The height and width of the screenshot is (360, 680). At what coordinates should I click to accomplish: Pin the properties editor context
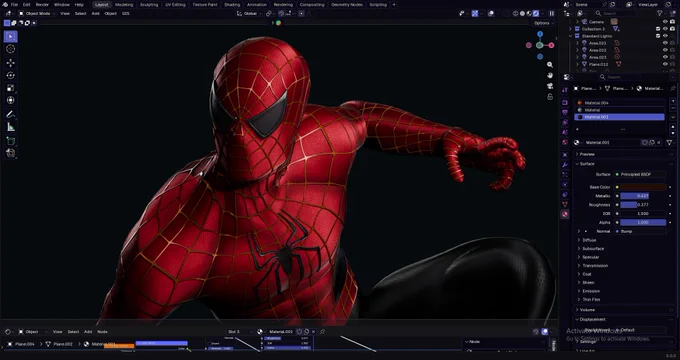click(x=673, y=88)
